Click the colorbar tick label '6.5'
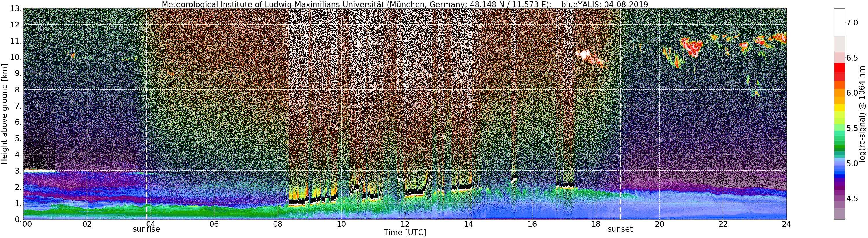Image resolution: width=868 pixels, height=238 pixels. (852, 58)
